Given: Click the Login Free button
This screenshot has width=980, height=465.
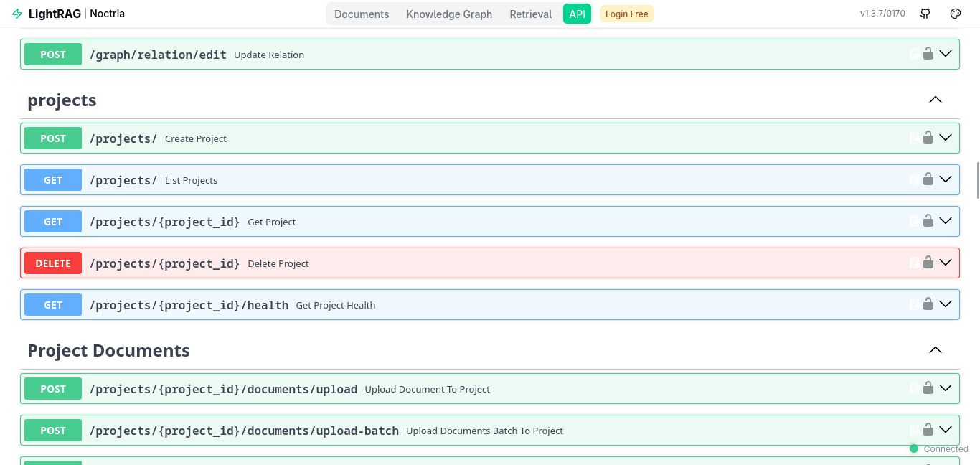Looking at the screenshot, I should (627, 14).
